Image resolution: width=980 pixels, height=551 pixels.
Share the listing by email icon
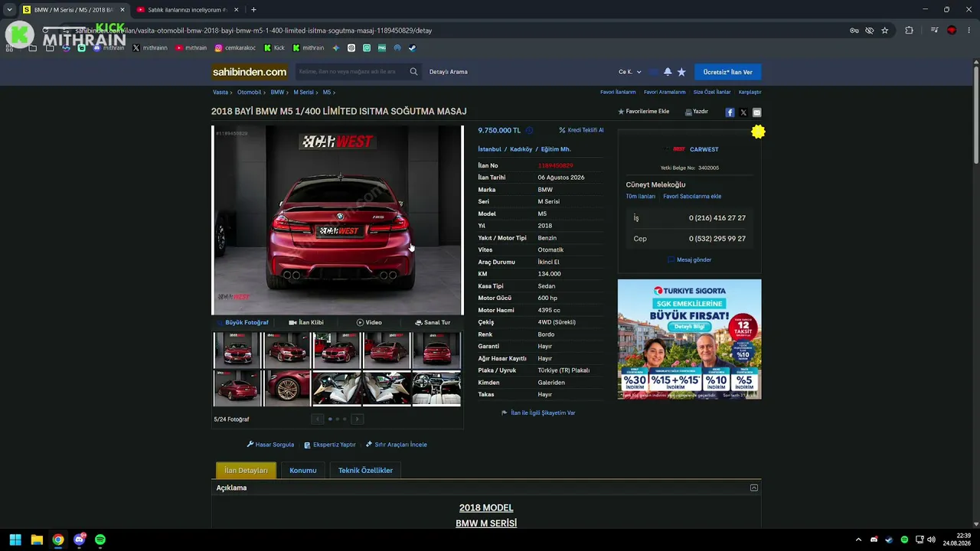tap(757, 112)
